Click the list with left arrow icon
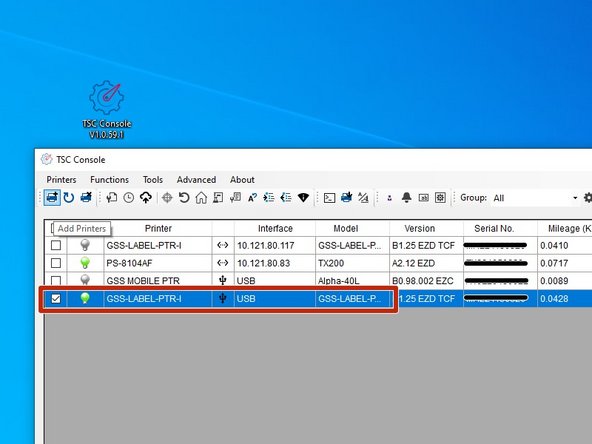Image resolution: width=592 pixels, height=444 pixels. coord(286,197)
